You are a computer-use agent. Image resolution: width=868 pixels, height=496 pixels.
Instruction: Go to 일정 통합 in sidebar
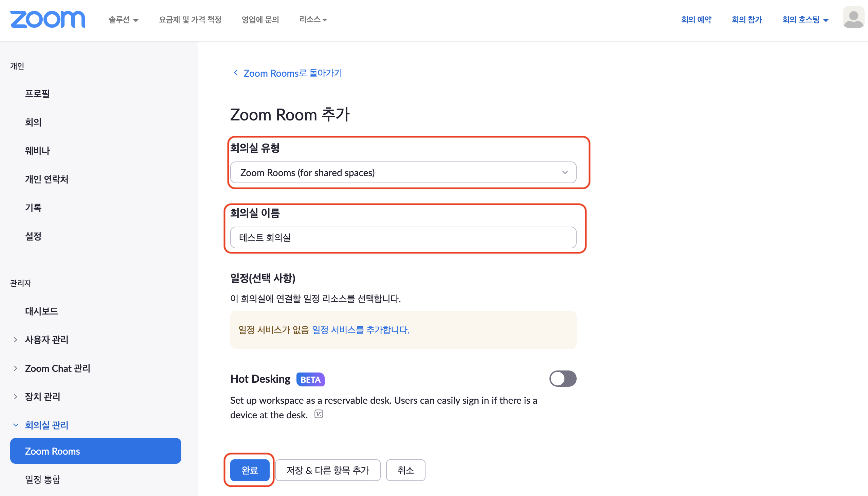pyautogui.click(x=42, y=480)
